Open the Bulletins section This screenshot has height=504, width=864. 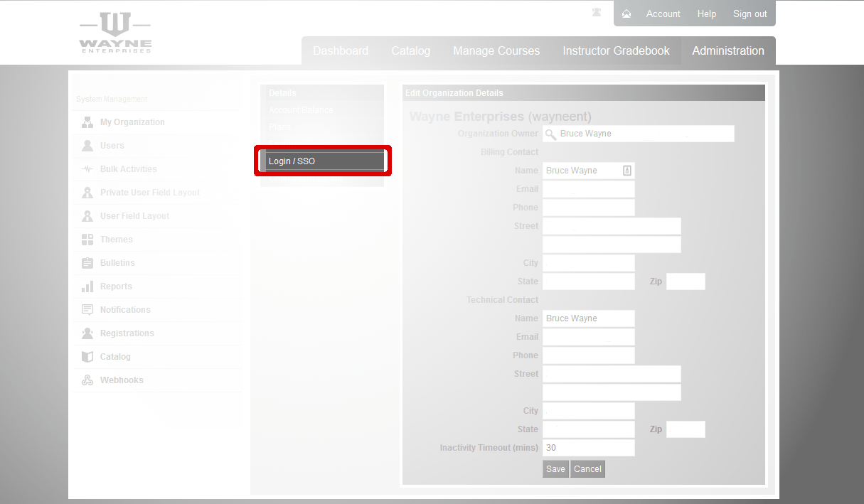point(119,262)
